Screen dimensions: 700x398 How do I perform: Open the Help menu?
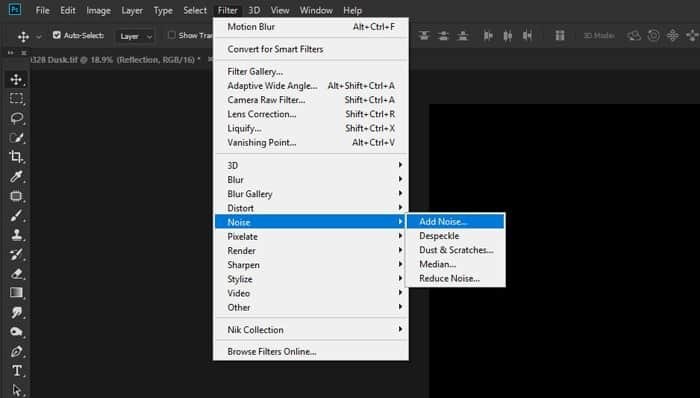(x=353, y=10)
